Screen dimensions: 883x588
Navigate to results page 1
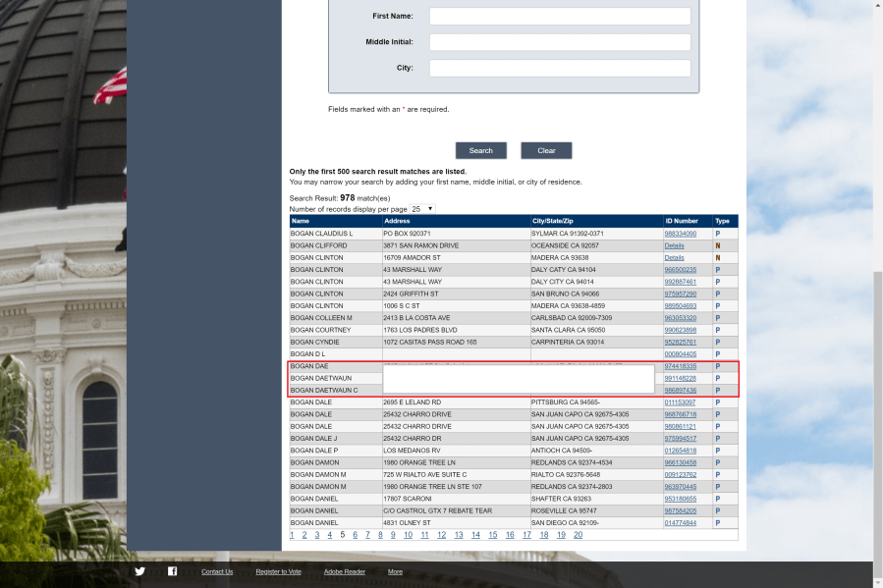click(292, 535)
